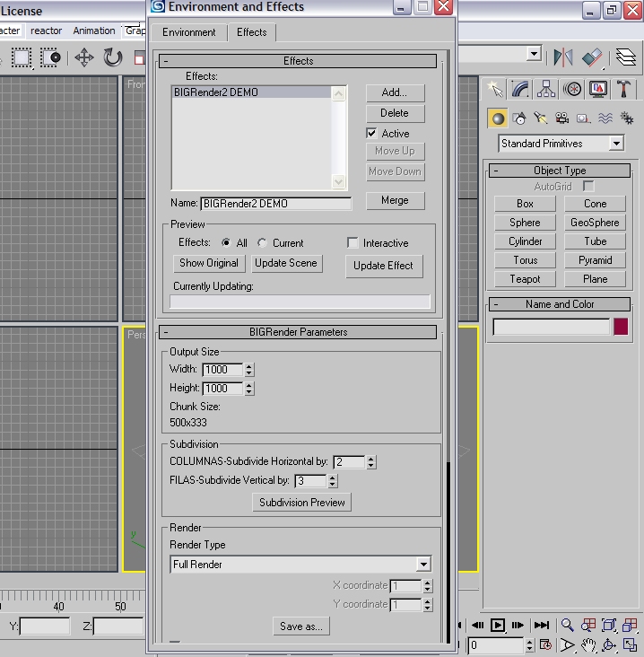Image resolution: width=644 pixels, height=657 pixels.
Task: Click the Update Scene button
Action: click(286, 263)
